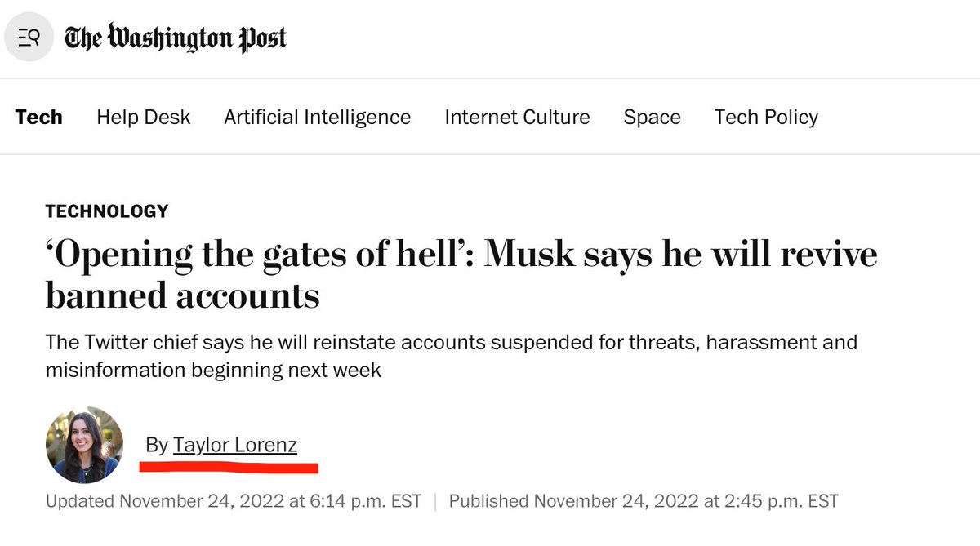The width and height of the screenshot is (980, 546).
Task: Go to the Help Desk section
Action: click(143, 117)
